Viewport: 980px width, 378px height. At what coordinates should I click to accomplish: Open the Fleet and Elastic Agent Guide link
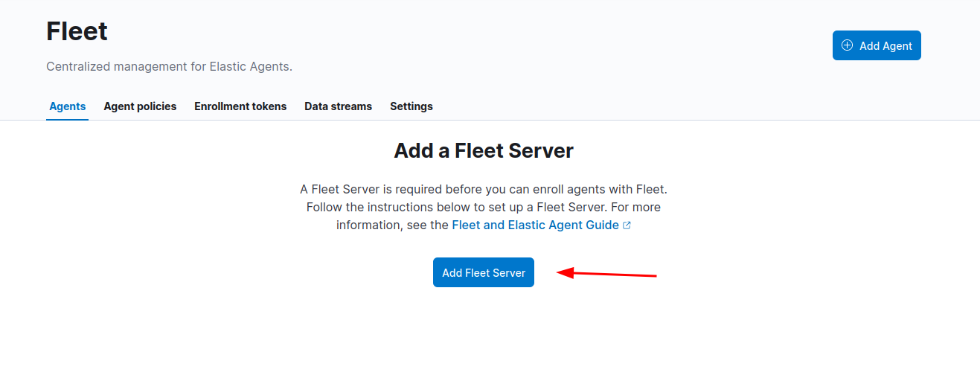pyautogui.click(x=535, y=225)
